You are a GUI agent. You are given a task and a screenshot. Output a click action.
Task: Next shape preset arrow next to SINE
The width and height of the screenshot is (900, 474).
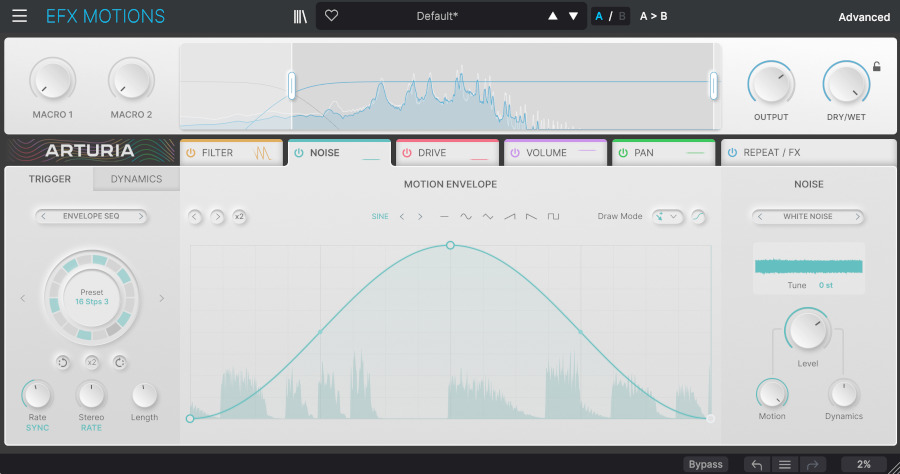(420, 217)
